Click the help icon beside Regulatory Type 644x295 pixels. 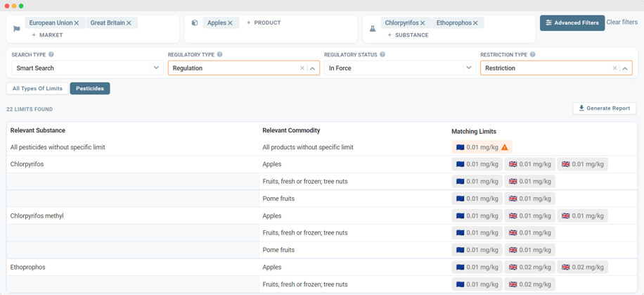tap(220, 54)
